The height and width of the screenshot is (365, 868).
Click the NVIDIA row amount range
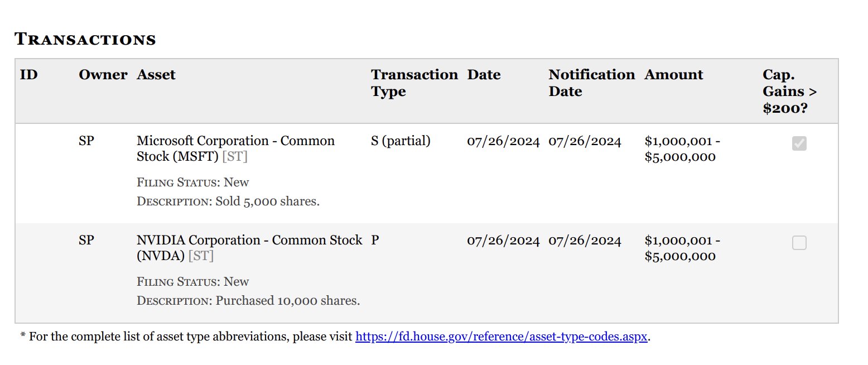pyautogui.click(x=682, y=248)
